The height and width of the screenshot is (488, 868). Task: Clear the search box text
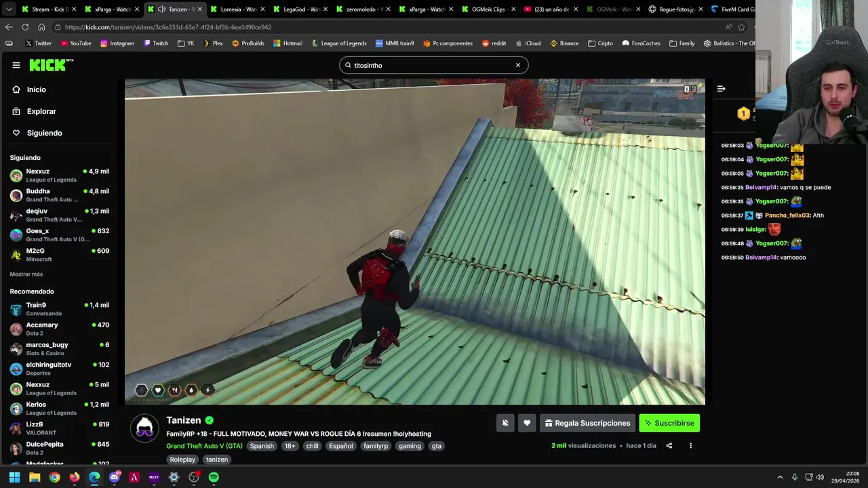[x=518, y=65]
